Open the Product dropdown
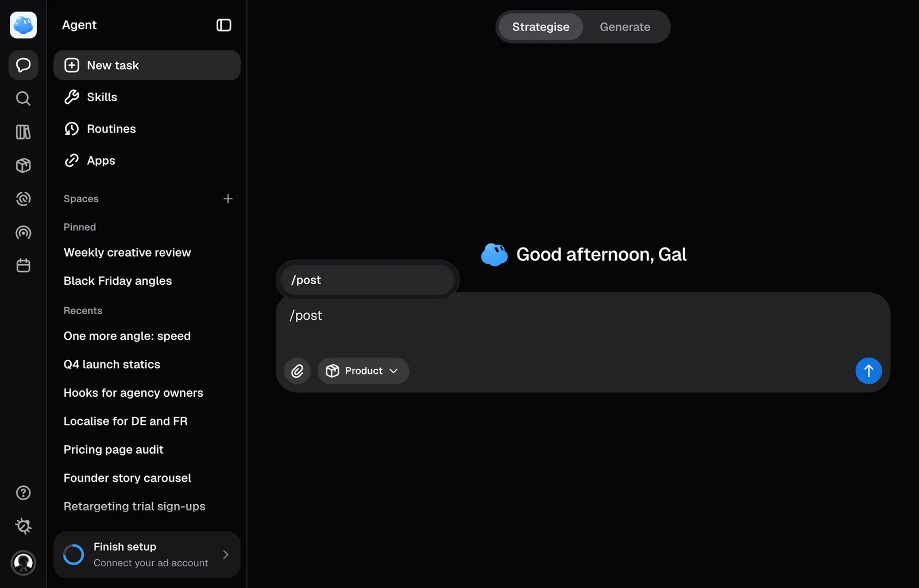 click(363, 371)
